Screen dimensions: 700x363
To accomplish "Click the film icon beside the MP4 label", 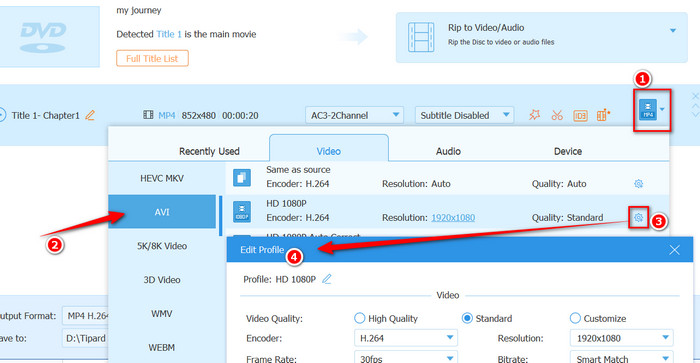I will coord(148,115).
